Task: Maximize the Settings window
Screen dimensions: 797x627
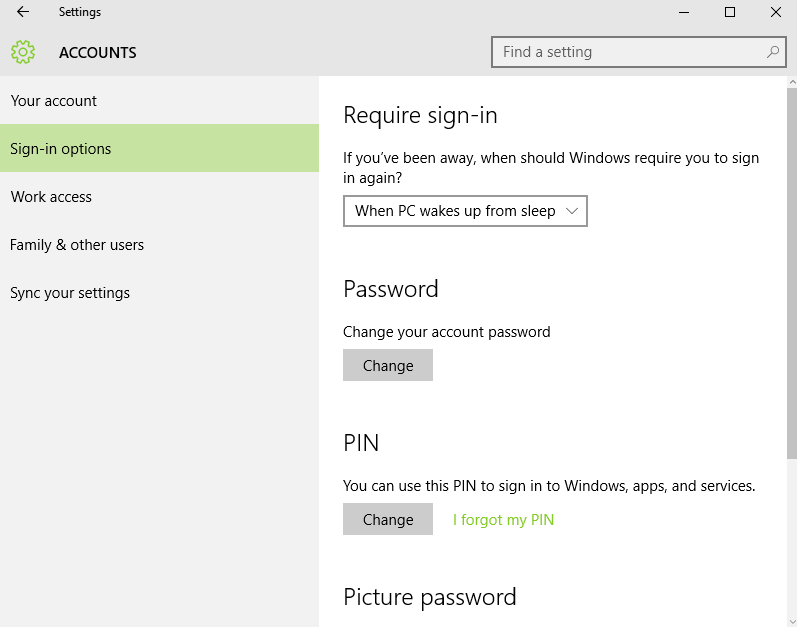Action: 730,12
